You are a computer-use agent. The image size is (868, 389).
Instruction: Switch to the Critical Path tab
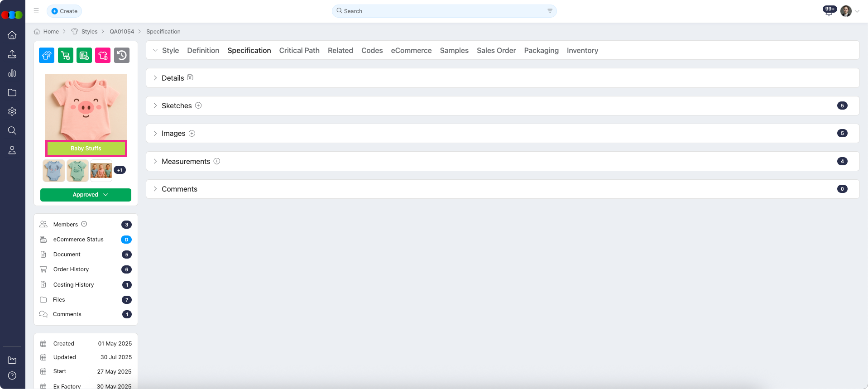point(299,50)
